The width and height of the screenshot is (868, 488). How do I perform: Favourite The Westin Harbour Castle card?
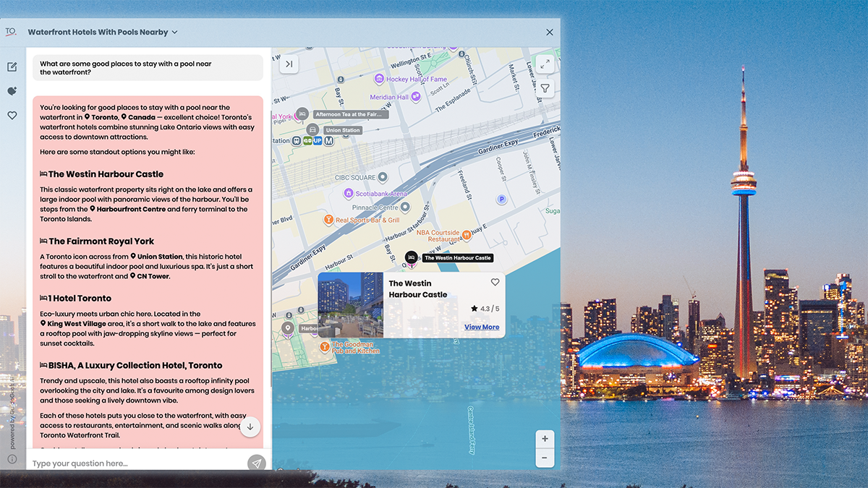[x=495, y=283]
